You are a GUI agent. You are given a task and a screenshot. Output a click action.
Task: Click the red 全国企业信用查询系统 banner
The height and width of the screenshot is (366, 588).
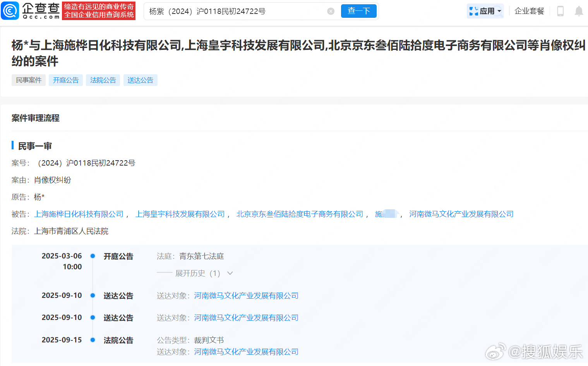pos(99,11)
